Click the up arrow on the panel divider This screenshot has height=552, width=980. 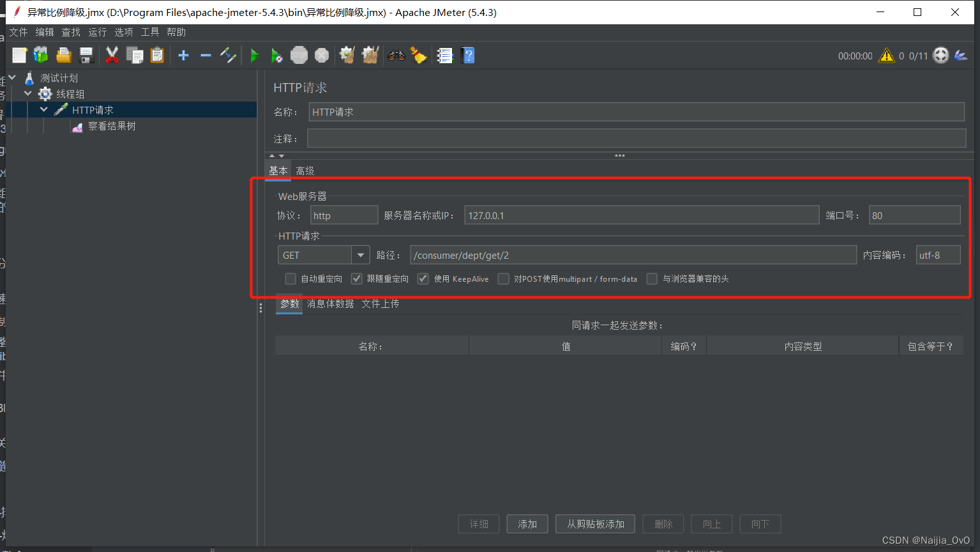pyautogui.click(x=272, y=155)
